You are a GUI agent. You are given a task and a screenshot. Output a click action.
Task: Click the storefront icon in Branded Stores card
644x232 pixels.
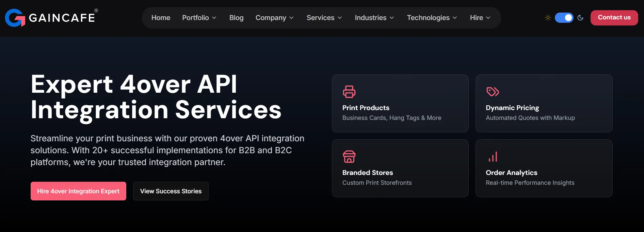349,157
